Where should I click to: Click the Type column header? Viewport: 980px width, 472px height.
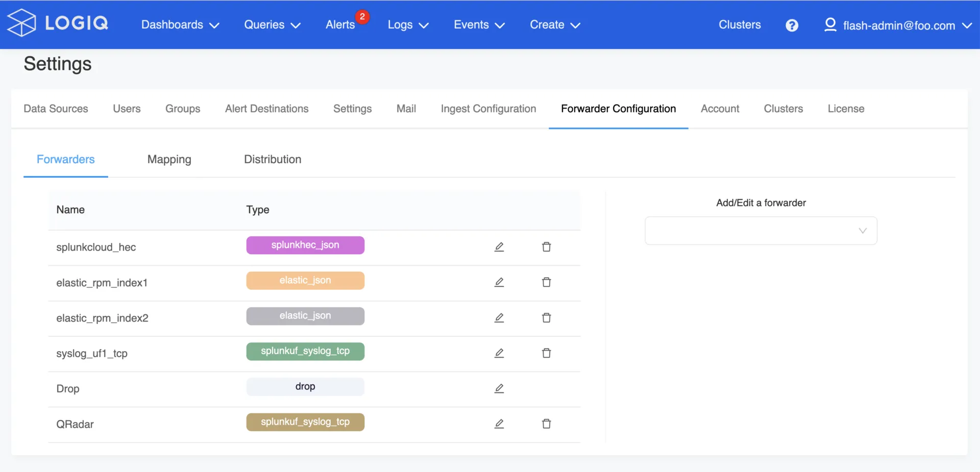coord(258,210)
